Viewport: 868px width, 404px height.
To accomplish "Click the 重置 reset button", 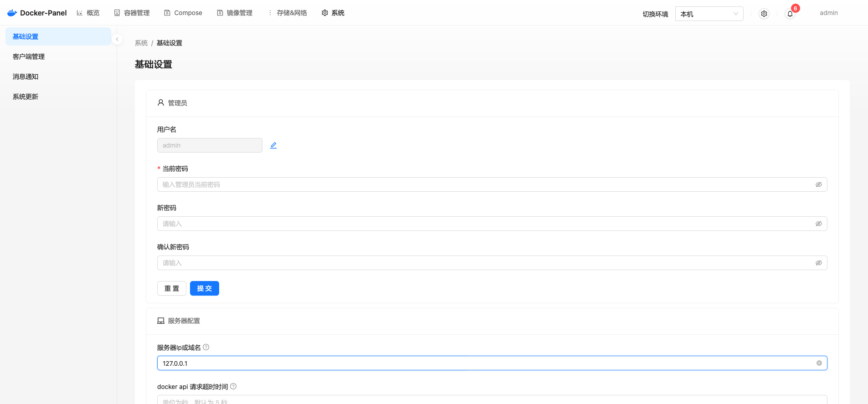I will [172, 288].
